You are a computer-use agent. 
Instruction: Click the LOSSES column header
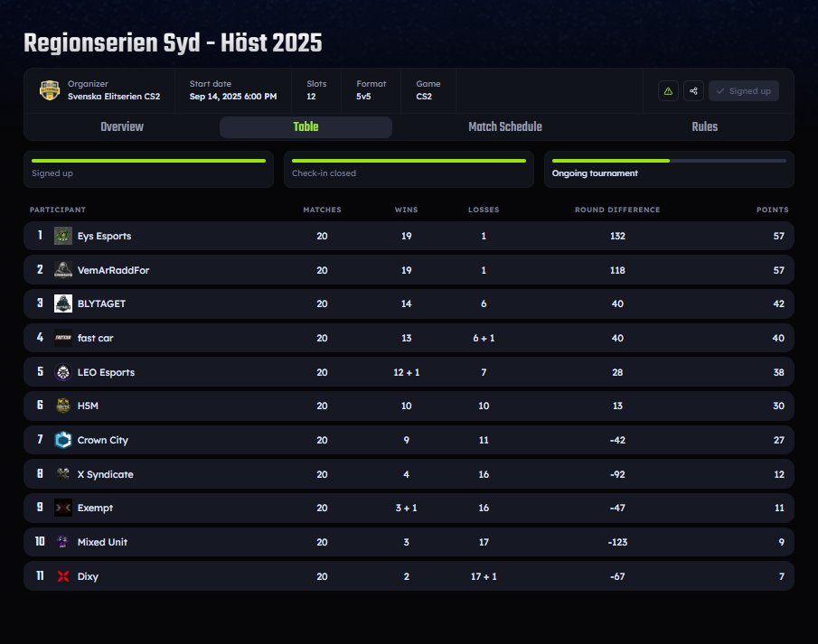[484, 210]
